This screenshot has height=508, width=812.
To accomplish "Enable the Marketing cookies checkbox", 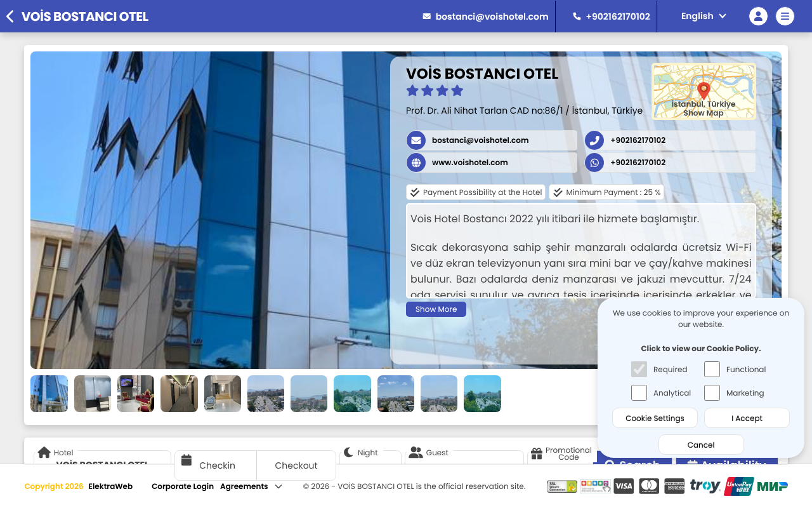I will click(x=712, y=393).
